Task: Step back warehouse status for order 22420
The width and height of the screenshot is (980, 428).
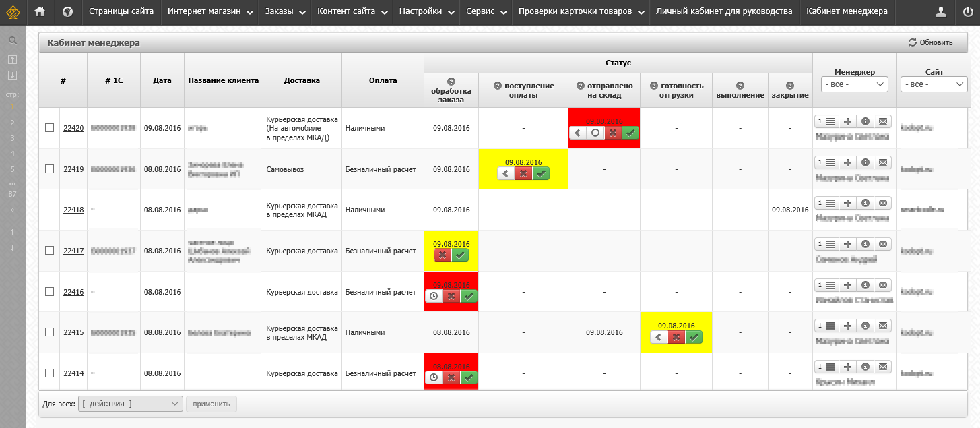Action: pos(578,133)
